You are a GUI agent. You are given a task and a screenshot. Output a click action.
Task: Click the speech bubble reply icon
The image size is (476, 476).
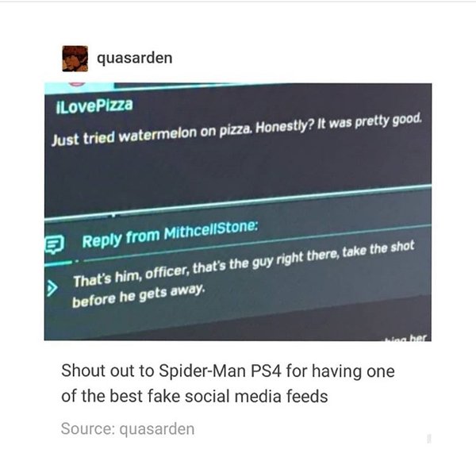pyautogui.click(x=54, y=244)
